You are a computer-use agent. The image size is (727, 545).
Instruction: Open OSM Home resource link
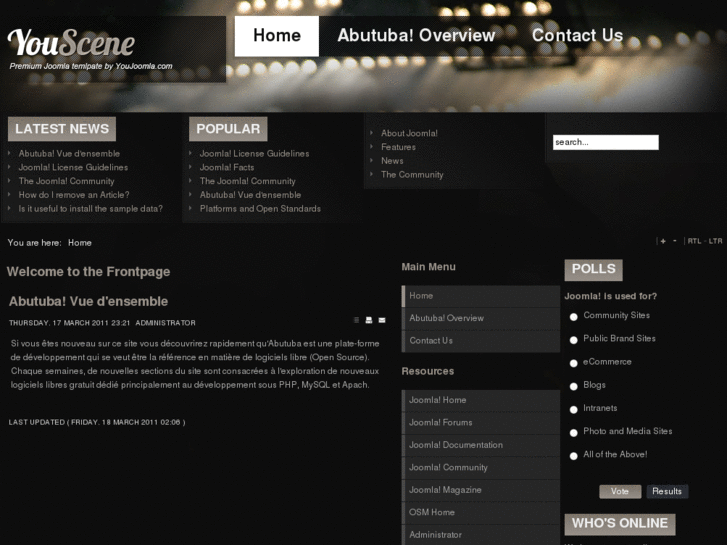(x=481, y=513)
